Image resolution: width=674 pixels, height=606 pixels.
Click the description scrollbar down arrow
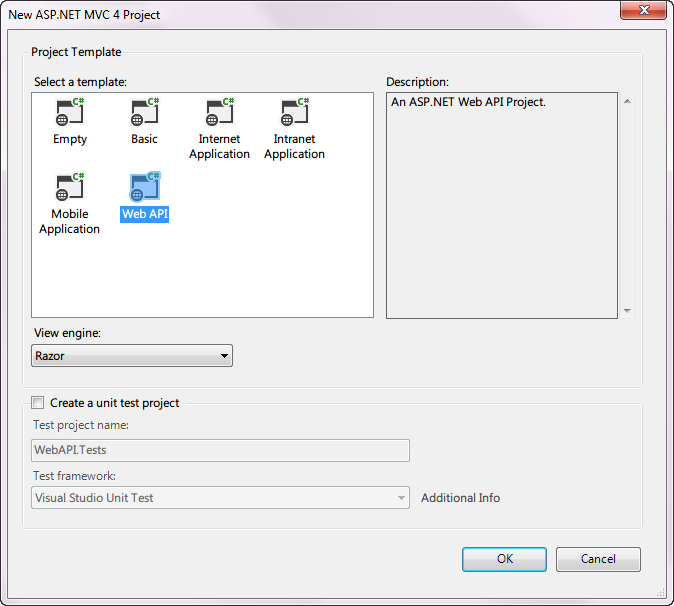(627, 310)
